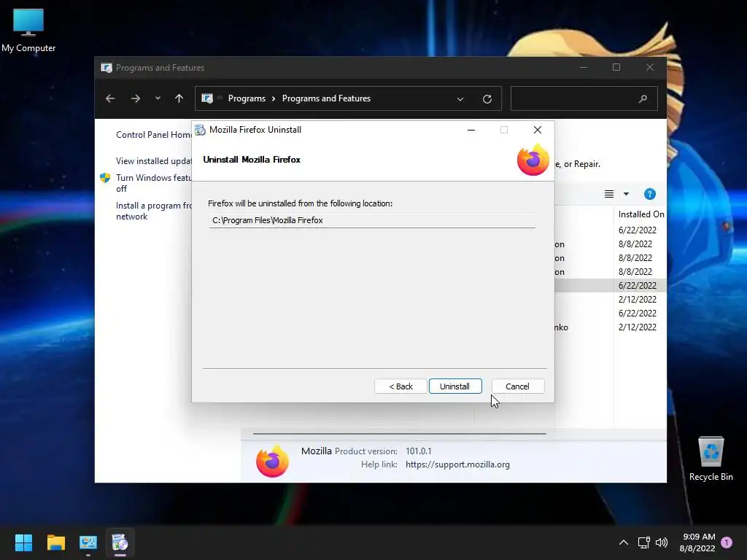747x560 pixels.
Task: Click the uninstall location path field
Action: click(x=371, y=220)
